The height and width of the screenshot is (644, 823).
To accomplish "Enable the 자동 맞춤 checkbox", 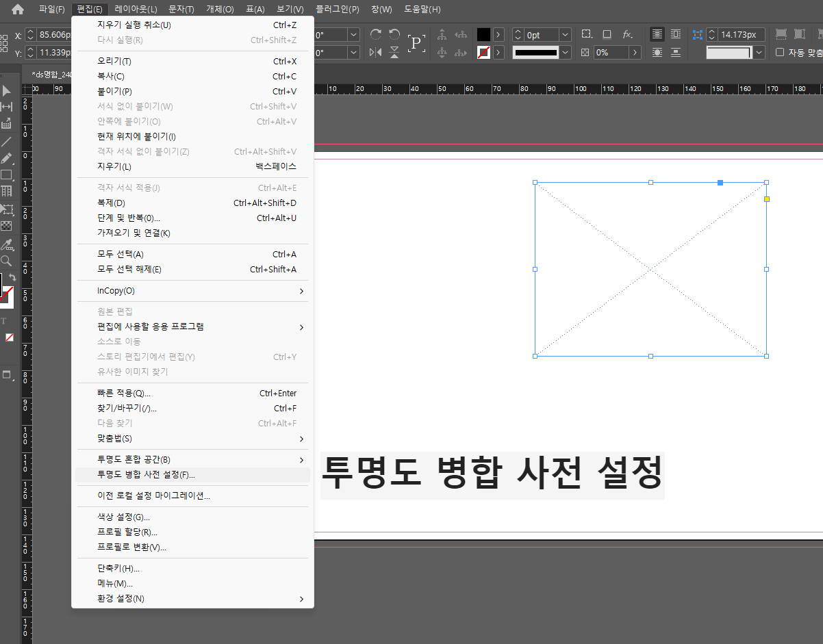I will point(778,52).
